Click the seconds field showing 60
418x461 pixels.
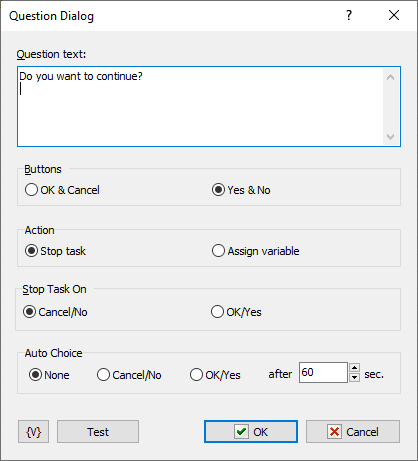pyautogui.click(x=323, y=372)
